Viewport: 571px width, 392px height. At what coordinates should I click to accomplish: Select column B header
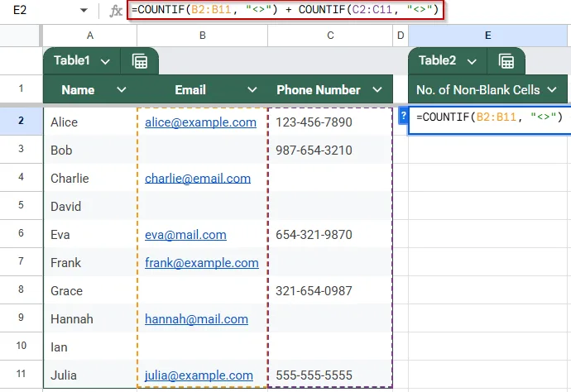point(203,36)
